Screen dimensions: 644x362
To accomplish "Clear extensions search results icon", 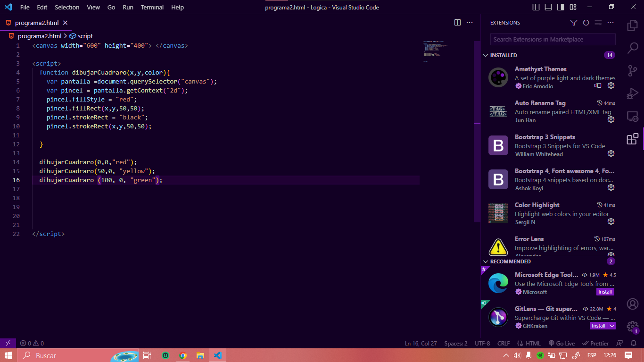I will pyautogui.click(x=598, y=23).
